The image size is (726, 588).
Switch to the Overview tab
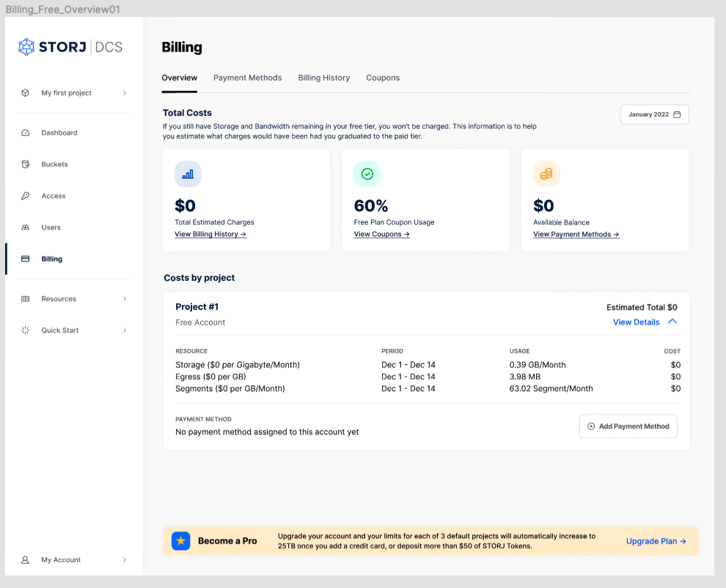(x=179, y=78)
